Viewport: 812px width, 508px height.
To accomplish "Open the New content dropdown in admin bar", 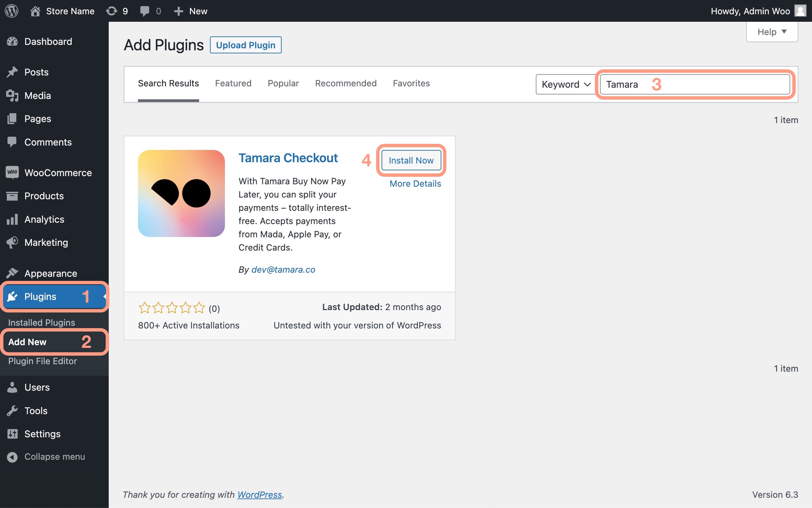I will (191, 11).
